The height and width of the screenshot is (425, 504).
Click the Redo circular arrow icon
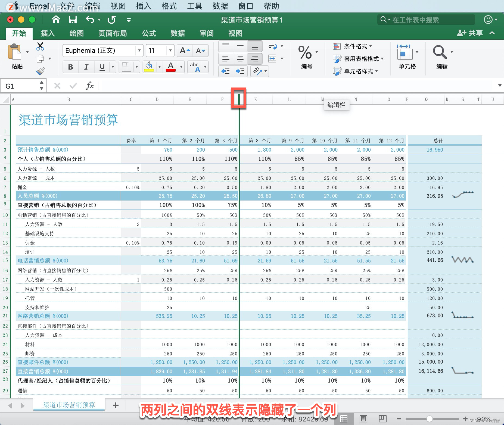[111, 20]
